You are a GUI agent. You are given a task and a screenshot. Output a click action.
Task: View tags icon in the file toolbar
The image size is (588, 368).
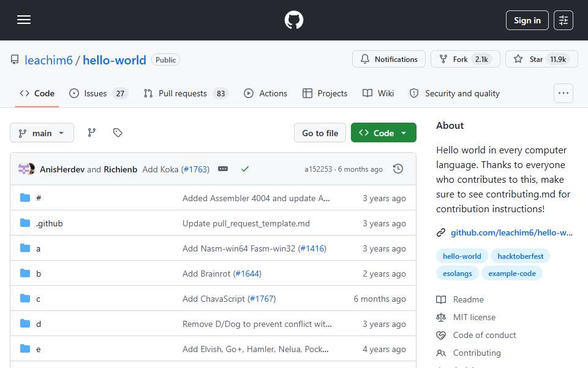point(118,132)
